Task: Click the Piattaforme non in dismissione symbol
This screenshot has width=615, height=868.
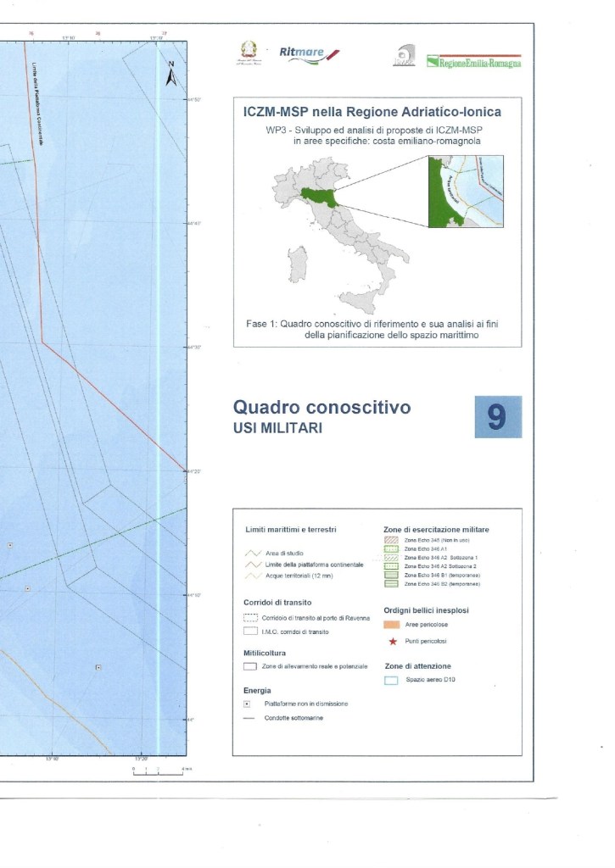Action: click(247, 704)
